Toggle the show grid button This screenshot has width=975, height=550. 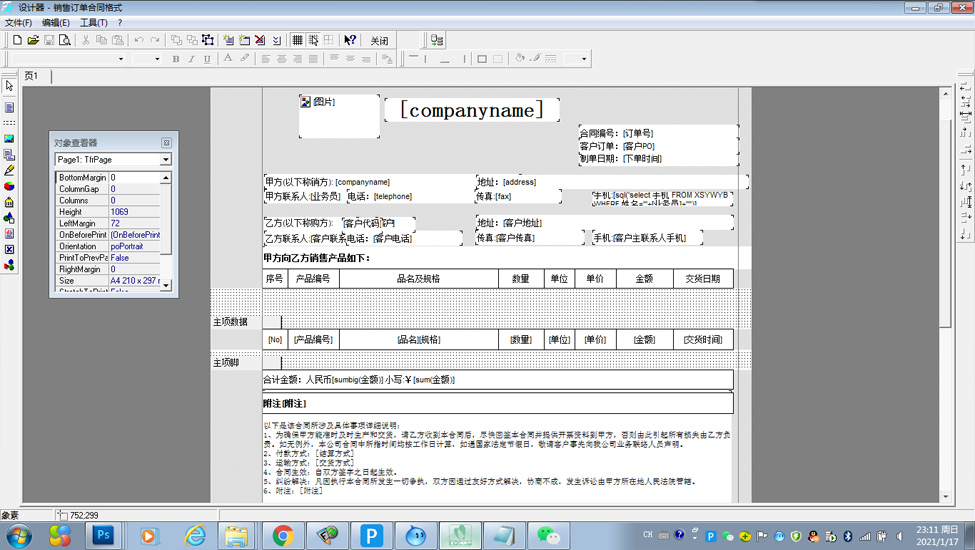pyautogui.click(x=297, y=40)
